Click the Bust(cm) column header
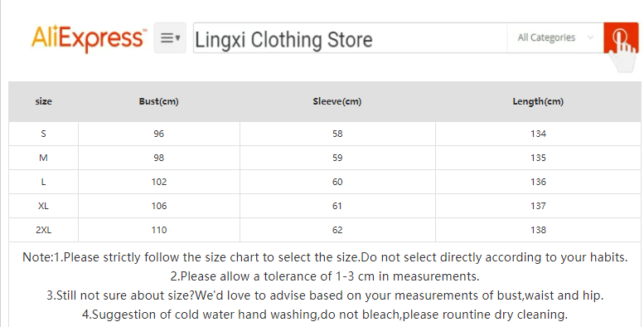The height and width of the screenshot is (327, 644). (x=158, y=101)
